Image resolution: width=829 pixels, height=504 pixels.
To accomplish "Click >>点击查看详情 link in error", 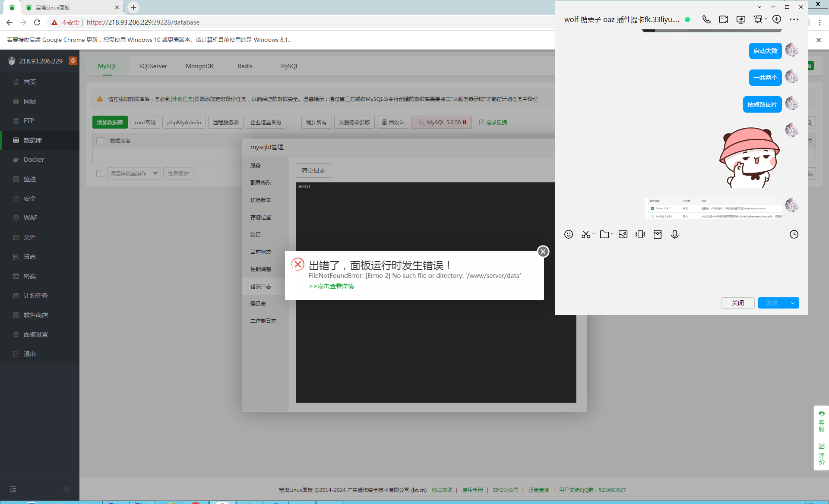I will point(332,286).
